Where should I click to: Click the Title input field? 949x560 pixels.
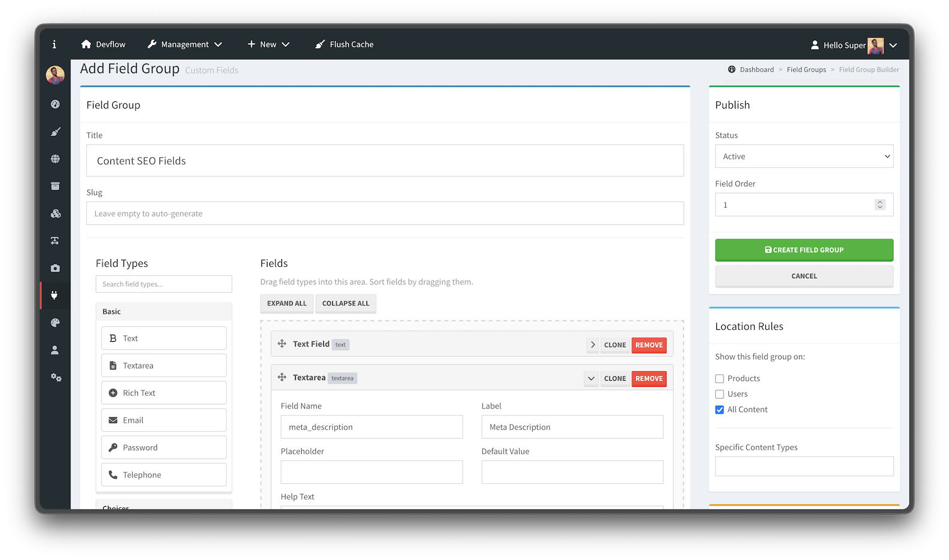pos(385,161)
